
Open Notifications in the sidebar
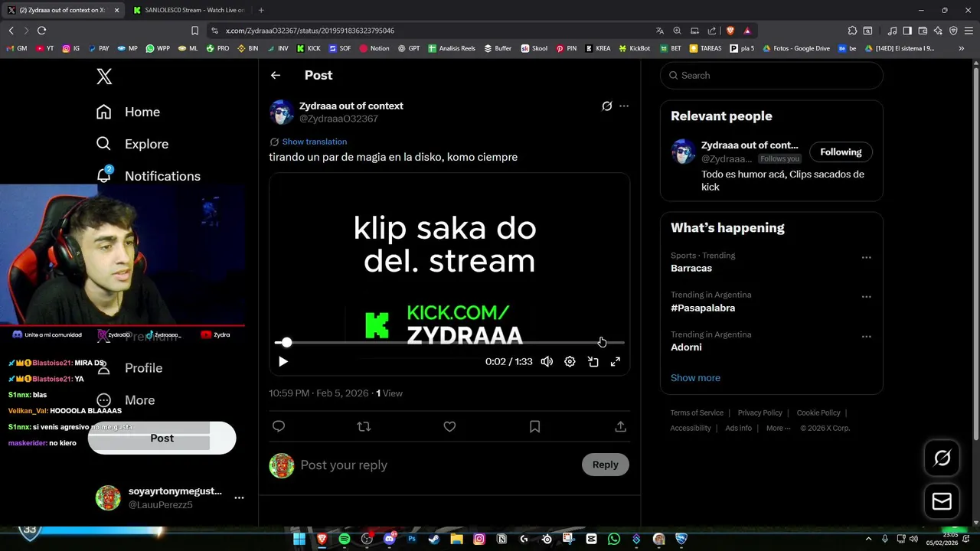tap(148, 176)
